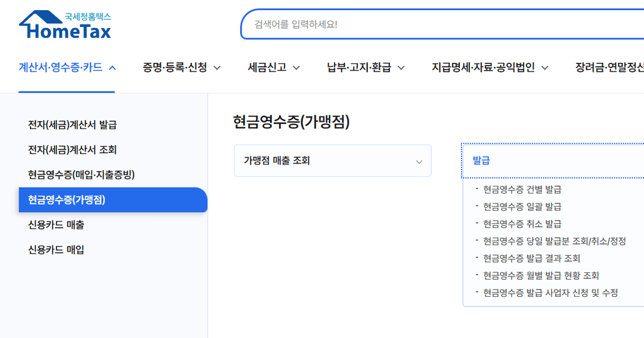The height and width of the screenshot is (338, 644).
Task: Open 현금영수증 당일 발급분 조회/취소/정정
Action: click(555, 241)
